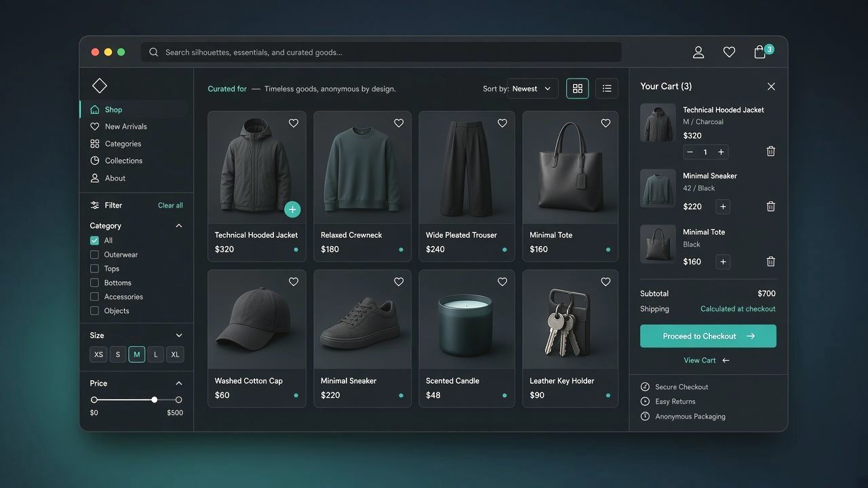The height and width of the screenshot is (488, 868).
Task: Click the search magnifier icon
Action: 153,52
